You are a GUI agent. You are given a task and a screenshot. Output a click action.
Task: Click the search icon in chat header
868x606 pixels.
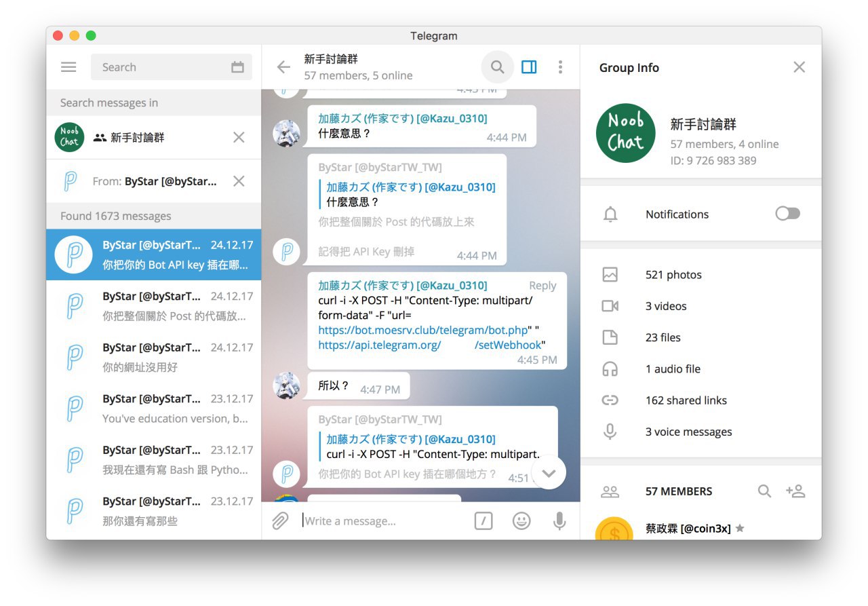tap(498, 67)
